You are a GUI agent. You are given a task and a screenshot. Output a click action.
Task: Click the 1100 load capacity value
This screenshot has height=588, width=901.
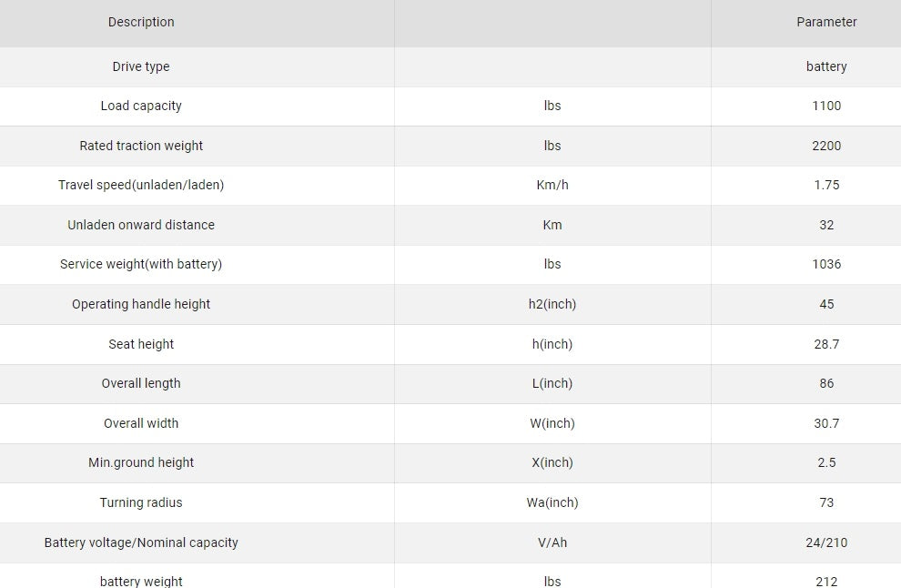pos(826,106)
